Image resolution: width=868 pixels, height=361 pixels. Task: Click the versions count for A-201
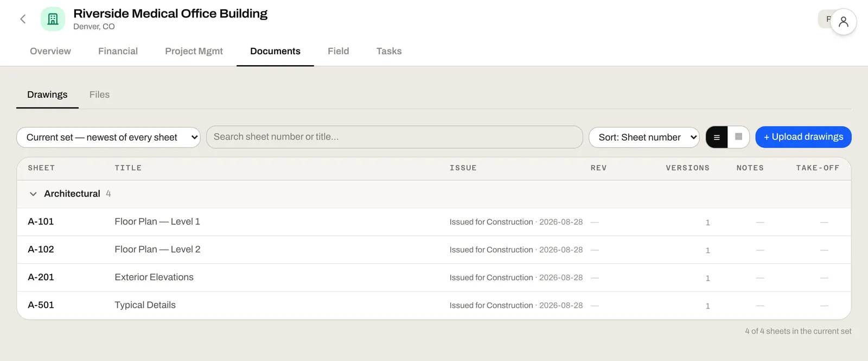pyautogui.click(x=707, y=278)
